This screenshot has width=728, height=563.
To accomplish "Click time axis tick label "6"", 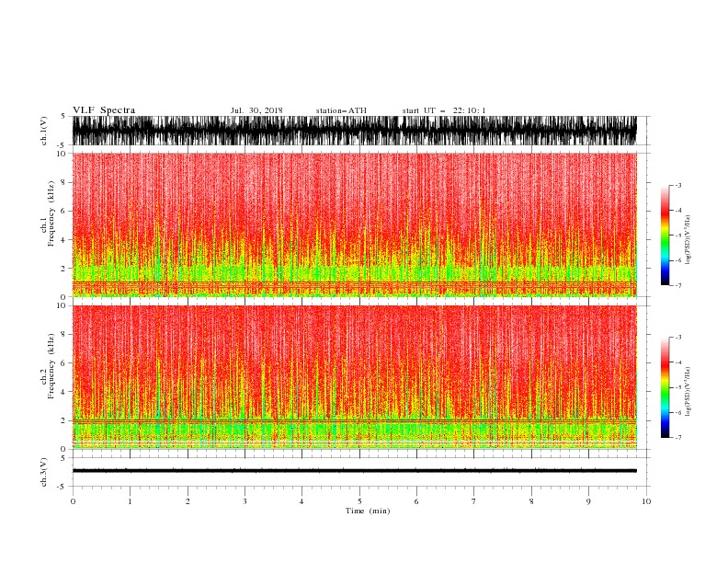I will coord(416,501).
